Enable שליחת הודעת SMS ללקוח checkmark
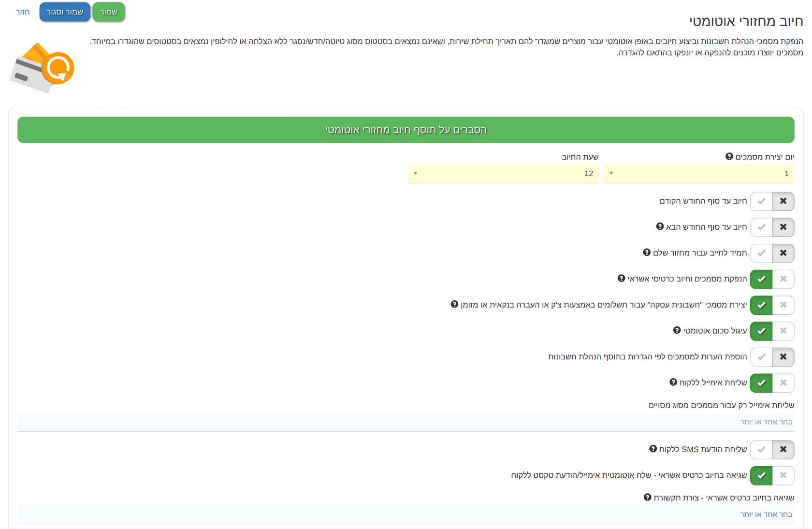812x529 pixels. pos(761,450)
